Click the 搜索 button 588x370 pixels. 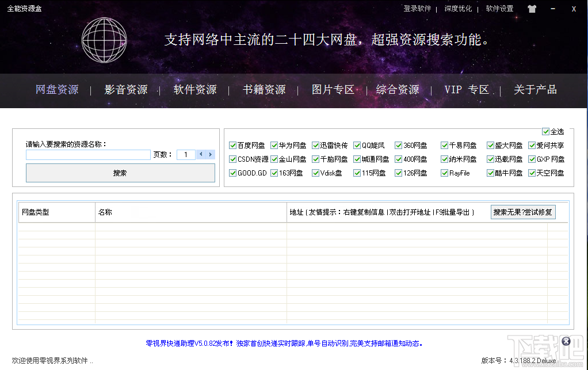[x=120, y=173]
